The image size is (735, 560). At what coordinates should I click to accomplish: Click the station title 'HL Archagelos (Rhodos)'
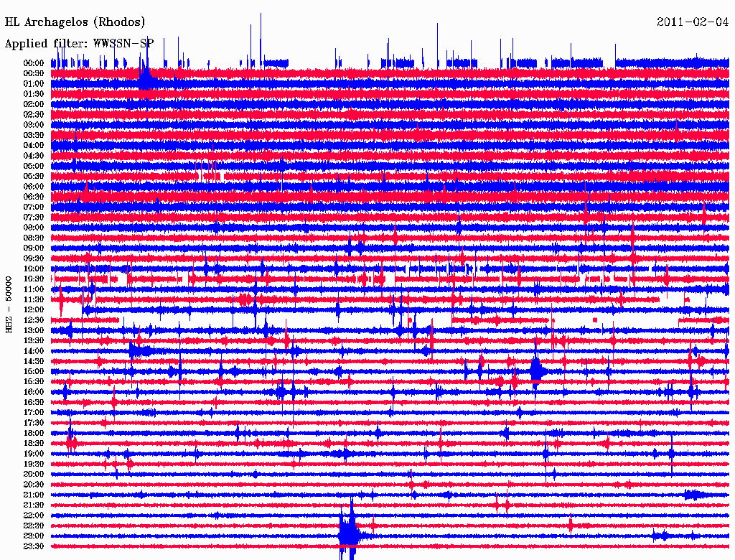pyautogui.click(x=75, y=22)
